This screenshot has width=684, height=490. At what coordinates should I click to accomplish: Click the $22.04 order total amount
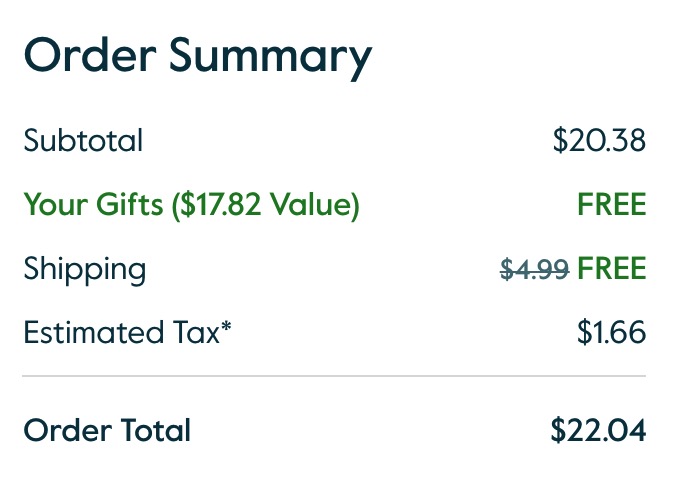coord(598,431)
